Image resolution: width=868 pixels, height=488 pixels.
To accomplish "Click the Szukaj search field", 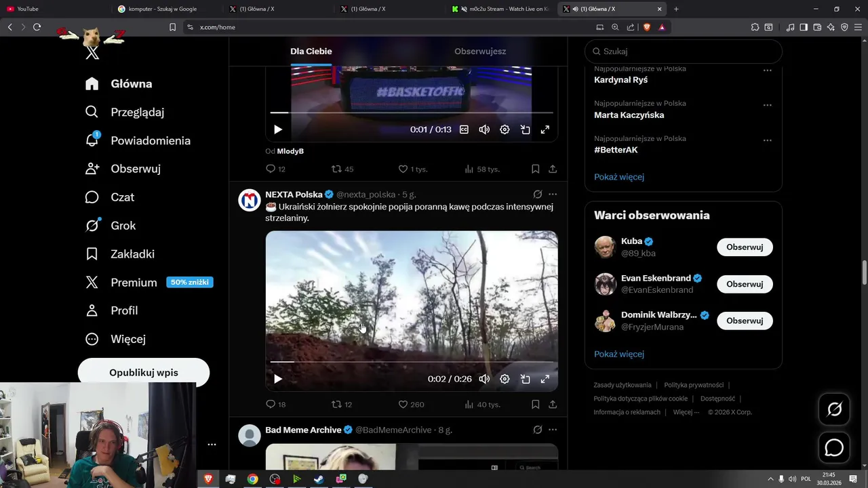I will pyautogui.click(x=684, y=52).
